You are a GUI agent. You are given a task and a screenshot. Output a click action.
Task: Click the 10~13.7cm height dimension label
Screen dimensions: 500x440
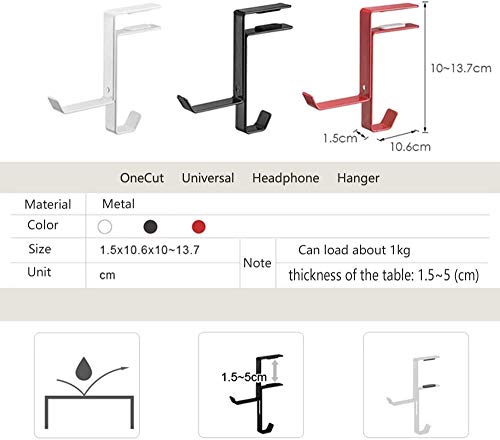(x=461, y=68)
